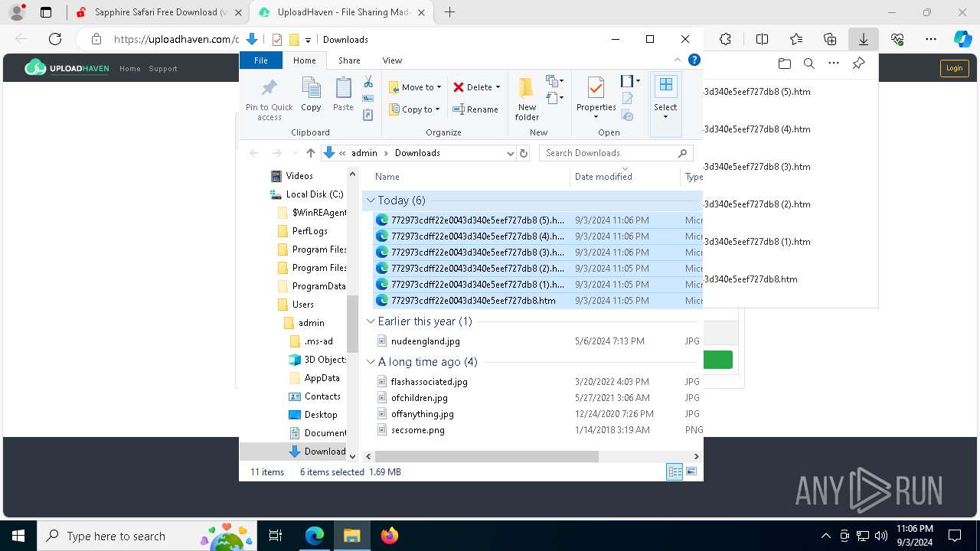Select the admin folder in the tree
The width and height of the screenshot is (980, 551).
click(x=311, y=323)
